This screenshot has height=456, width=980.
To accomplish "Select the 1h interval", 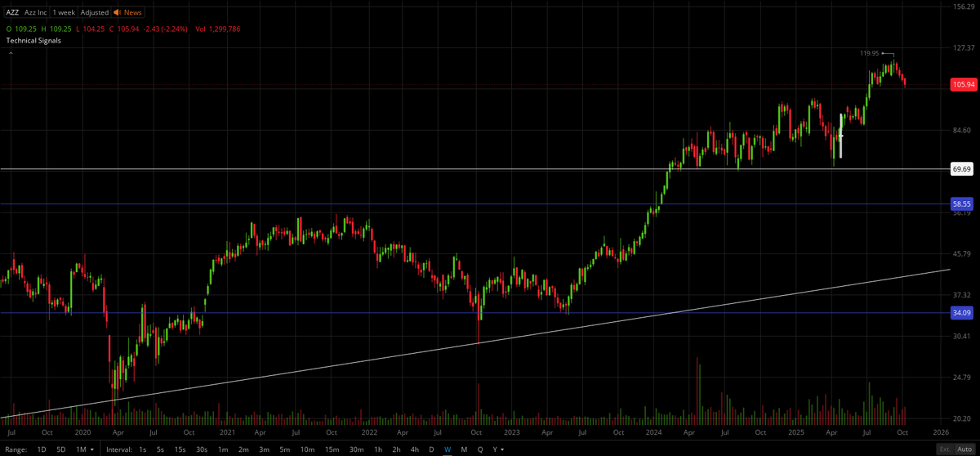I will point(378,449).
